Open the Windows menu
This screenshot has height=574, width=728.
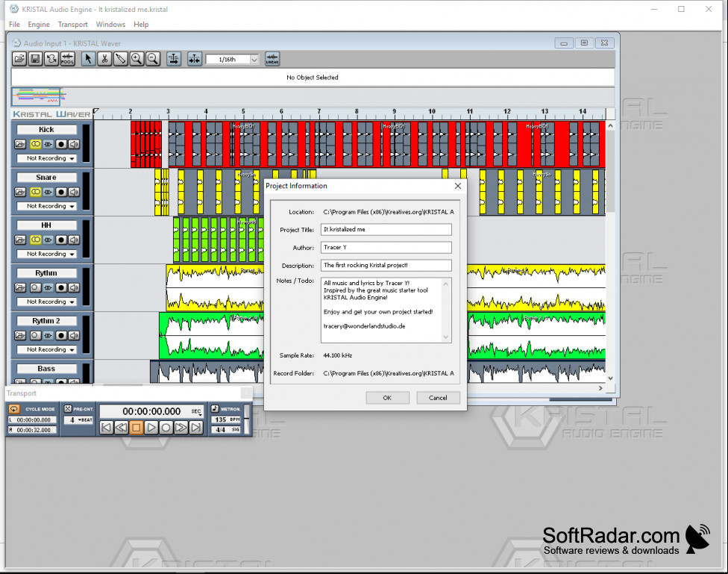[x=110, y=24]
